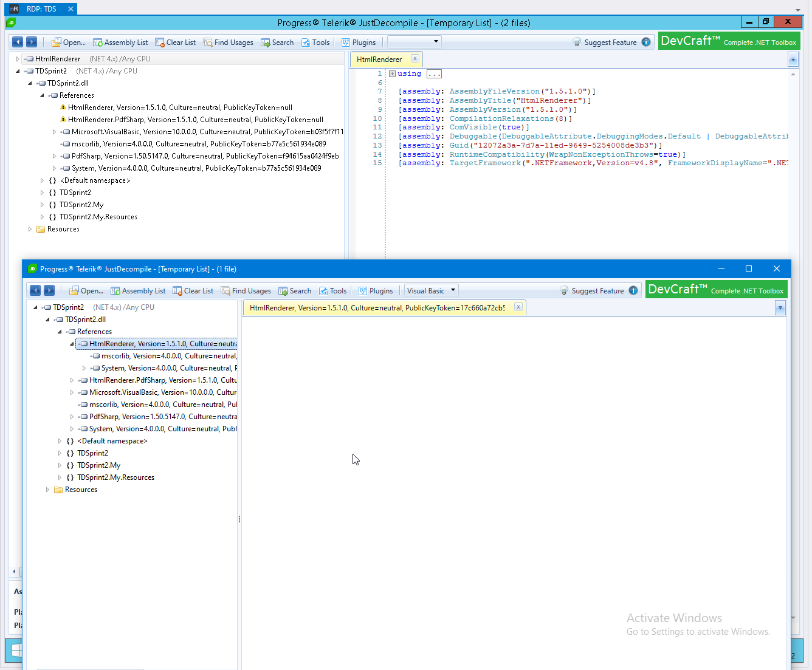This screenshot has height=670, width=812.
Task: Collapse the References node in the back window
Action: (42, 95)
